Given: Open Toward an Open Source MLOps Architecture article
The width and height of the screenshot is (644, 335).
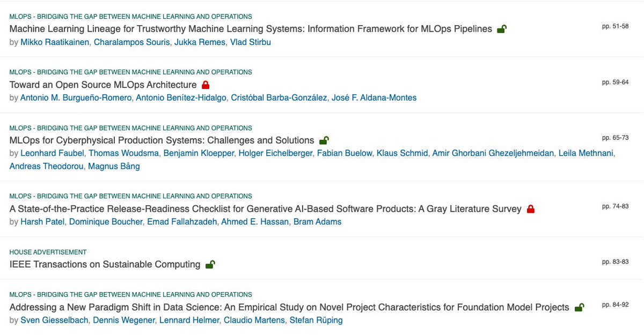Looking at the screenshot, I should [103, 85].
